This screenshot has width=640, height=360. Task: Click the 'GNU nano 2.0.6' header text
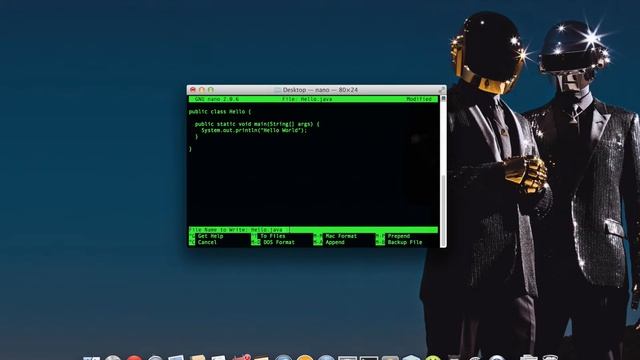click(217, 99)
